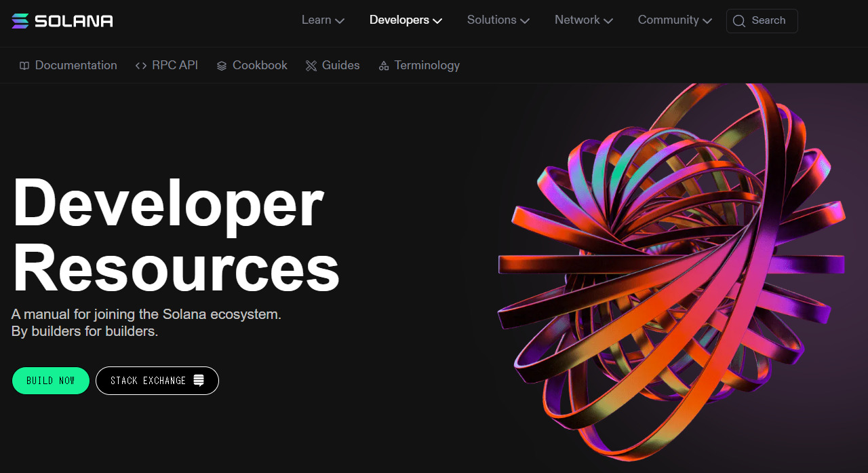This screenshot has width=868, height=473.
Task: Click the Solana logo icon
Action: (20, 21)
